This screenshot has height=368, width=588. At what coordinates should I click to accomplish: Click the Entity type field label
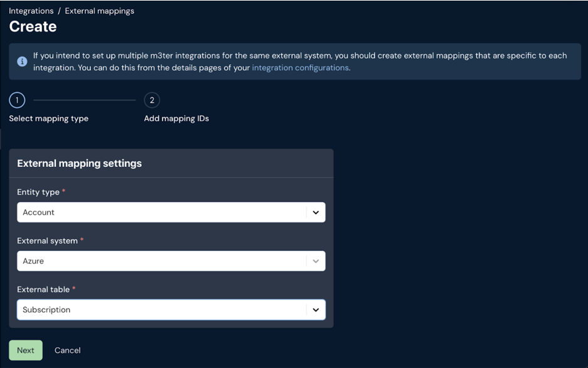pyautogui.click(x=38, y=192)
